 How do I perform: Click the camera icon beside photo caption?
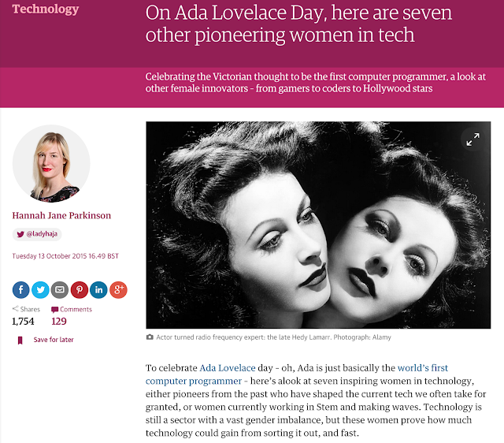150,337
